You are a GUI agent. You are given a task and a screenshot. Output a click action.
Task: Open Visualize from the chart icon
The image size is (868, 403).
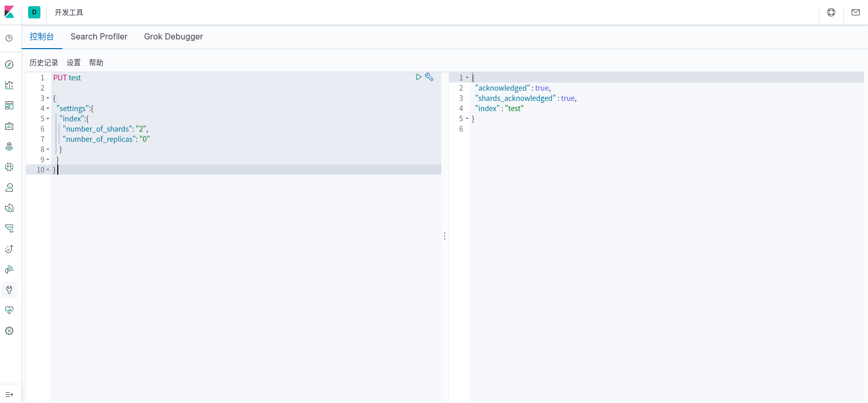pos(9,85)
